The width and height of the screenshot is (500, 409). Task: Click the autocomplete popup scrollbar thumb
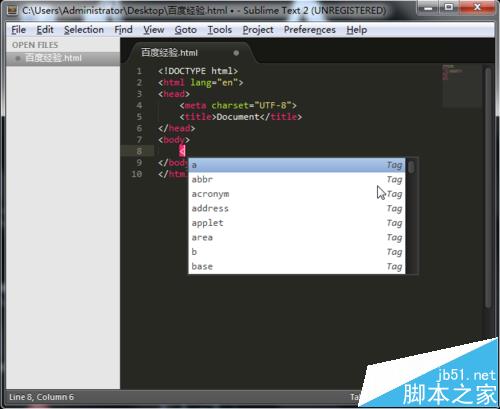[x=412, y=167]
